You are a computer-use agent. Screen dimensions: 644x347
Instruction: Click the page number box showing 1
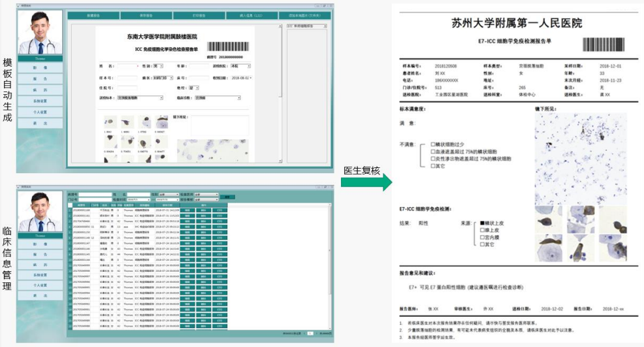coord(310,333)
